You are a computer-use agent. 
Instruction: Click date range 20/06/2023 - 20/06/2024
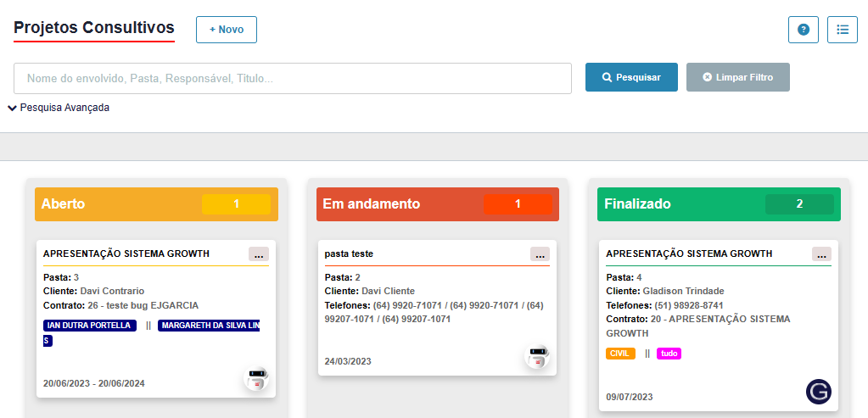tap(93, 383)
